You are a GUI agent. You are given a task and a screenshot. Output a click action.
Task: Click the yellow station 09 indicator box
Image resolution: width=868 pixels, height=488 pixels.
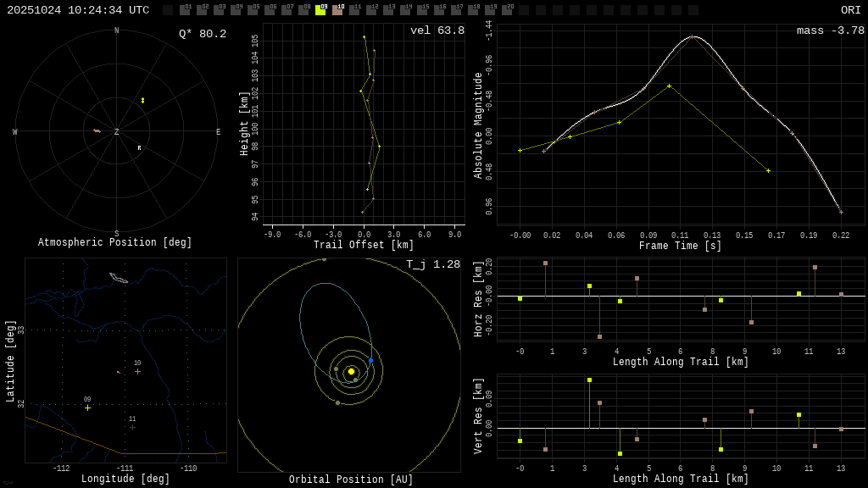[320, 11]
